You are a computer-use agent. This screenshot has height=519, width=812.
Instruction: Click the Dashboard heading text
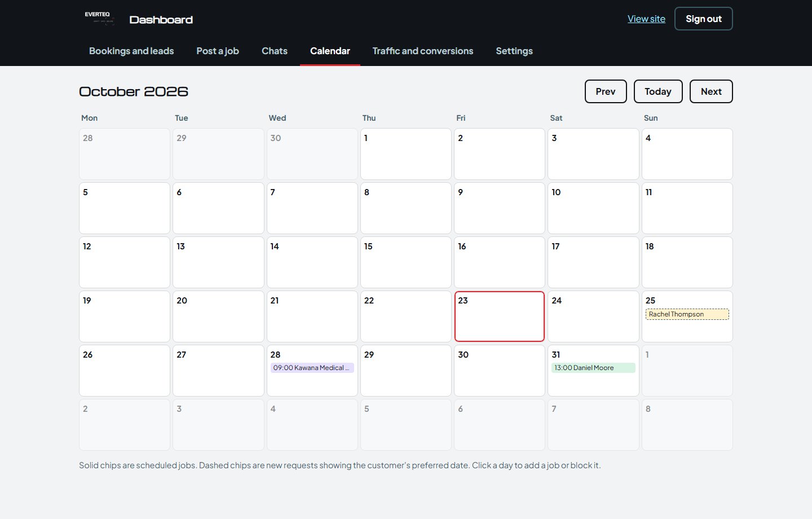(161, 20)
